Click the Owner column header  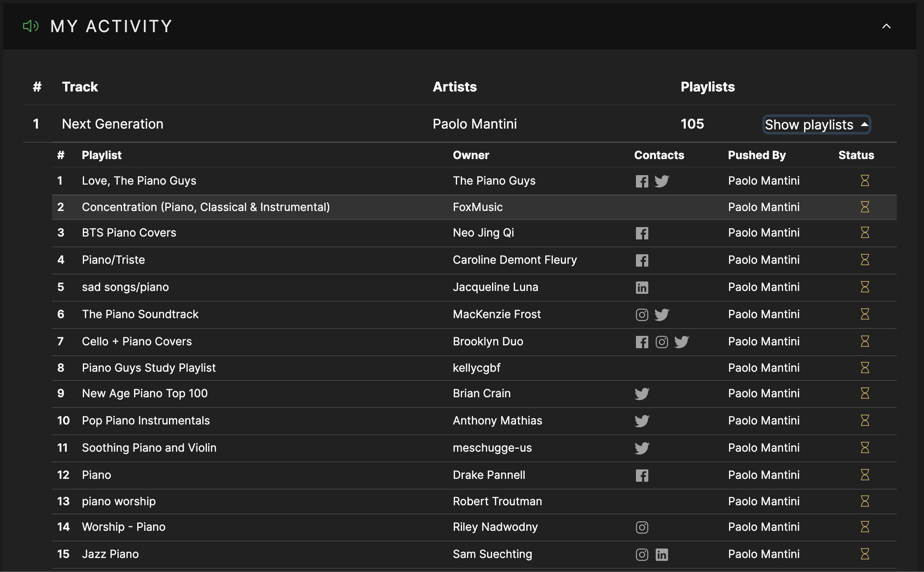(x=471, y=155)
